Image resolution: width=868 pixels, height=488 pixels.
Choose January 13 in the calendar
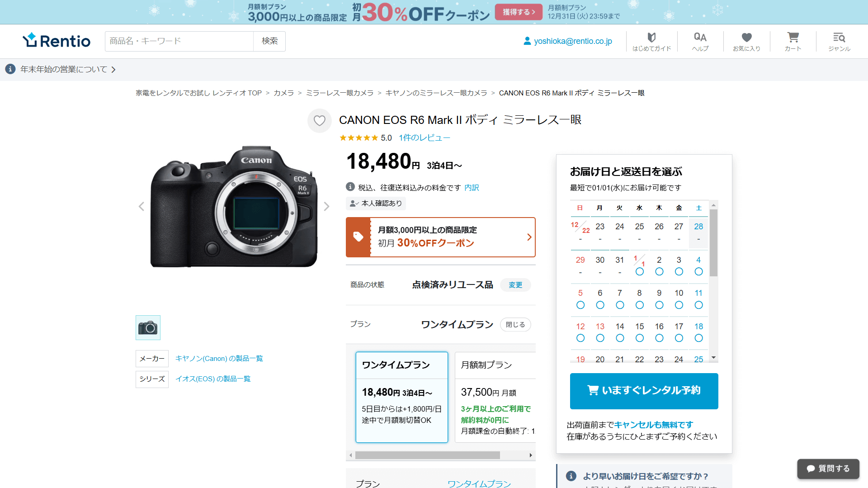pyautogui.click(x=600, y=332)
